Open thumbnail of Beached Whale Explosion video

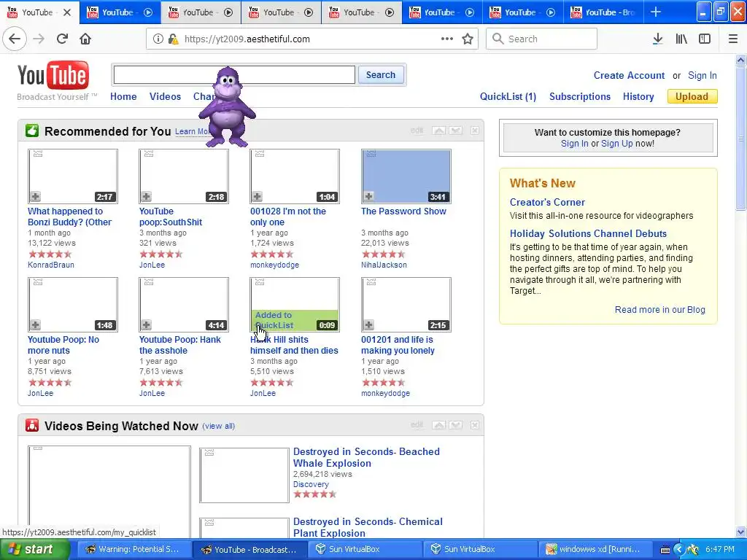click(x=244, y=475)
